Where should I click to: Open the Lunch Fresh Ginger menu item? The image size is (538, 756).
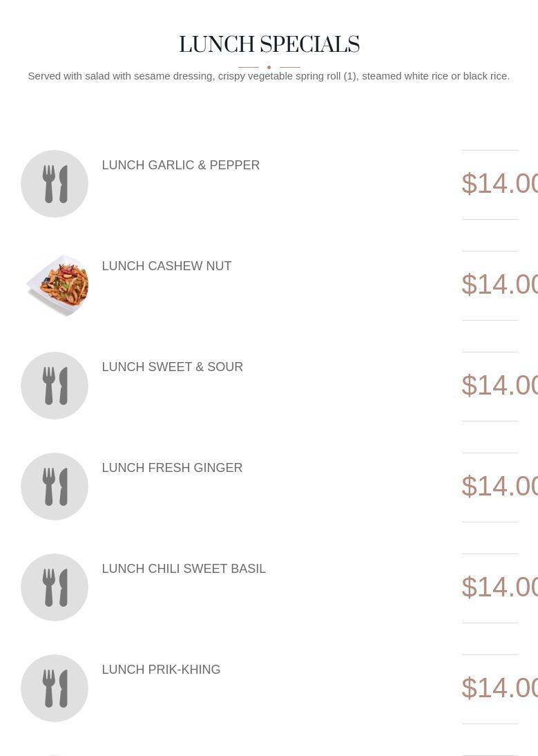coord(172,468)
